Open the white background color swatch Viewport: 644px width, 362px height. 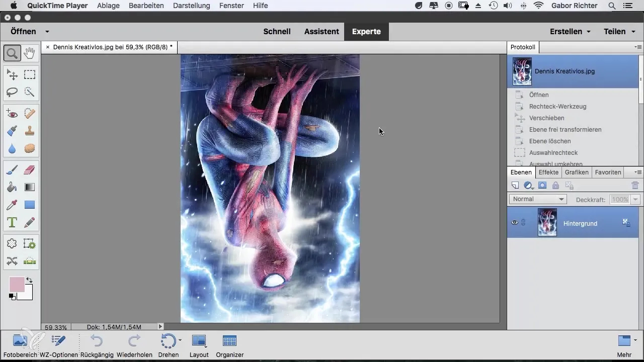pyautogui.click(x=28, y=295)
